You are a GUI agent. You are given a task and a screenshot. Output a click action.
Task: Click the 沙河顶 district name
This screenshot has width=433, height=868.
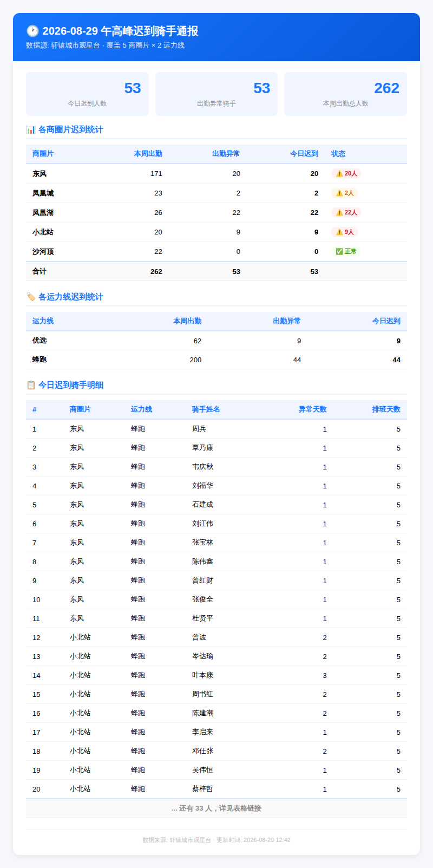[x=43, y=252]
